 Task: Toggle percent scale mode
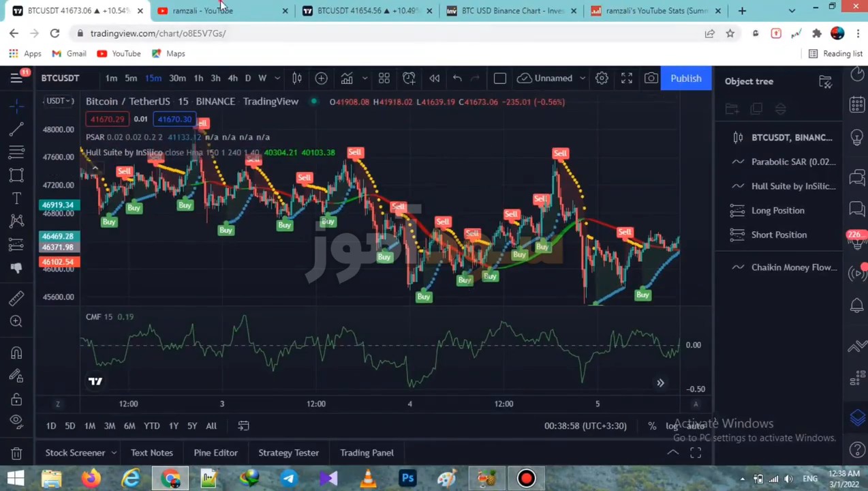[652, 426]
